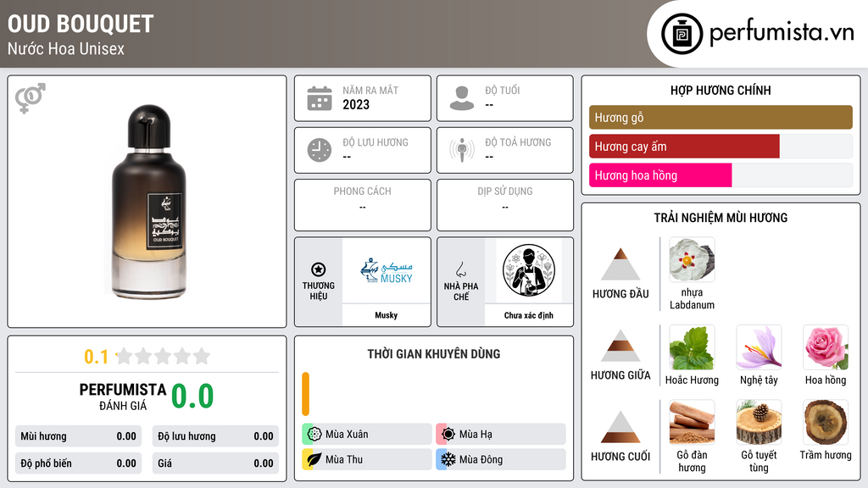Select the Gỗ tuyết tùng note image
The height and width of the screenshot is (488, 868).
pyautogui.click(x=759, y=422)
